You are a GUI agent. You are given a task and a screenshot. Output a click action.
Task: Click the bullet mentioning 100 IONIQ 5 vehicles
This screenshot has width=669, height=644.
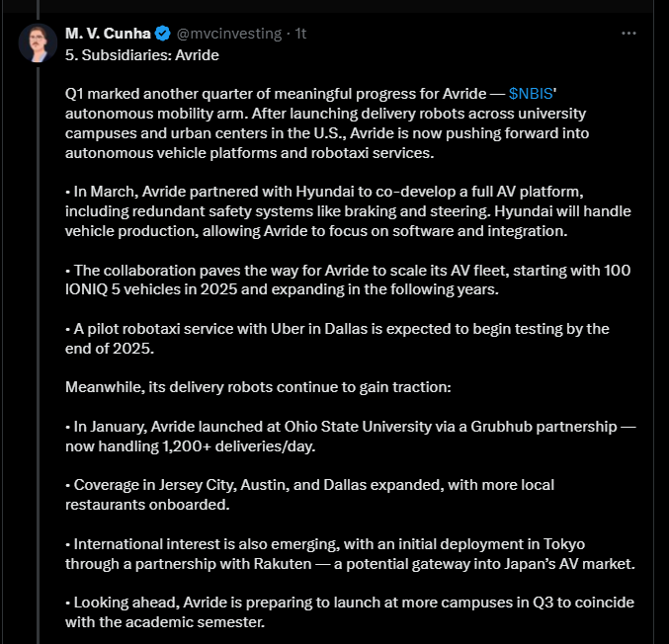click(346, 279)
